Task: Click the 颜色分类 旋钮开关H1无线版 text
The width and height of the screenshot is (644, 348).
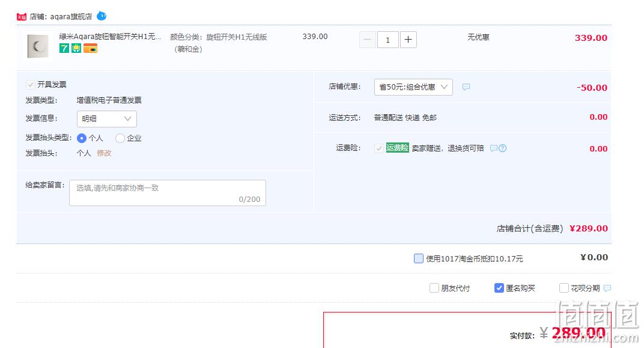Action: pyautogui.click(x=219, y=43)
